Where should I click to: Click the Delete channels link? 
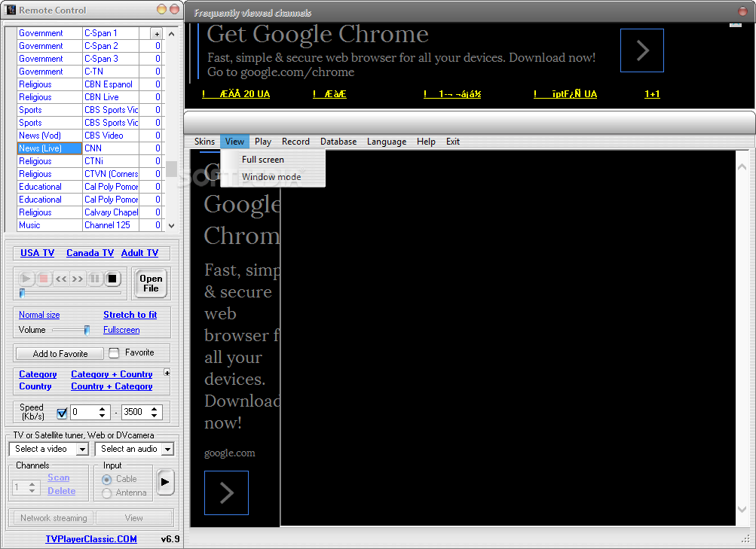61,491
